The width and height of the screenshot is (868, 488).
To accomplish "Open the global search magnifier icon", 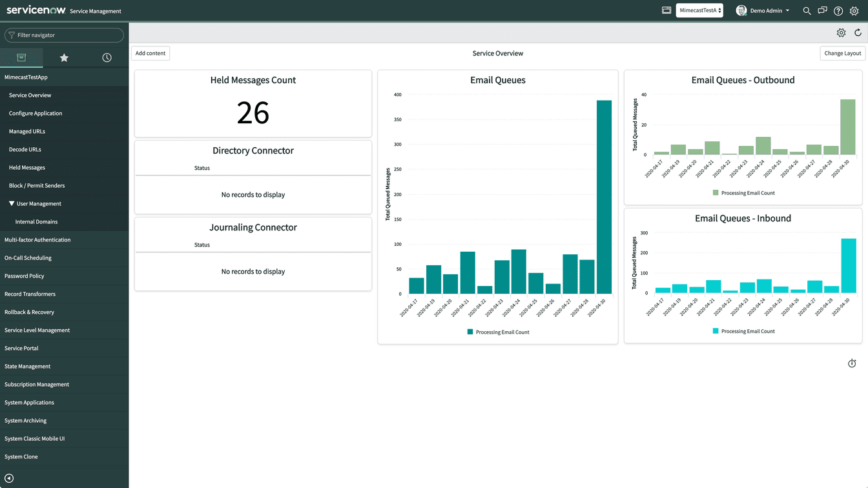I will pyautogui.click(x=807, y=11).
